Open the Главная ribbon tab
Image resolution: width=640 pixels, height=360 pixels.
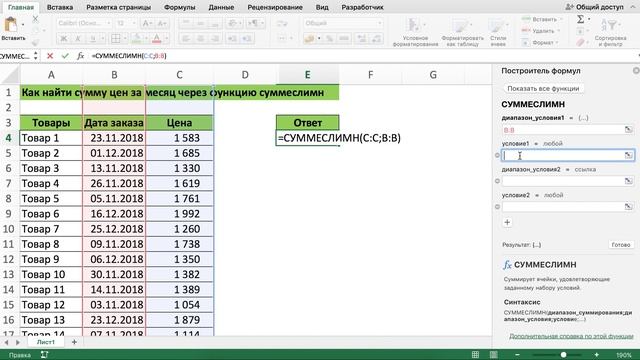coord(21,7)
